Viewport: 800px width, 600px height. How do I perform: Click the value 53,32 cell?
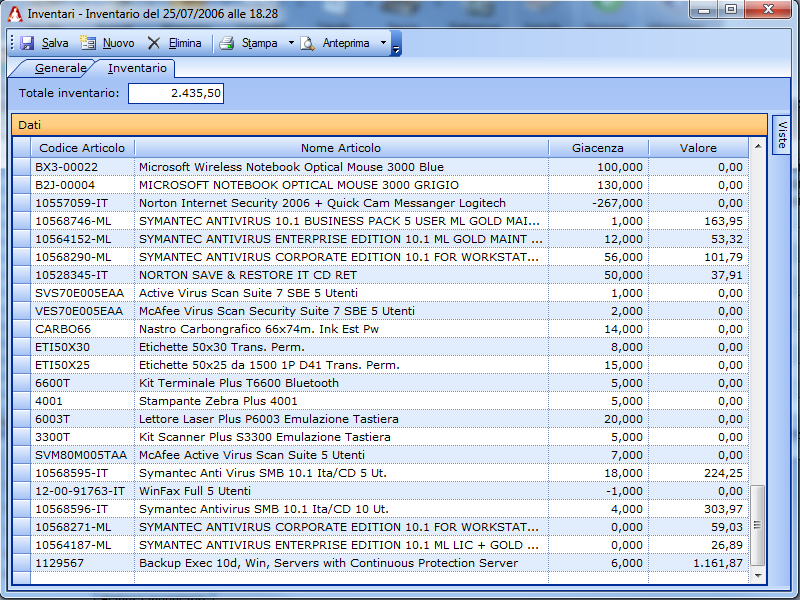(x=698, y=239)
